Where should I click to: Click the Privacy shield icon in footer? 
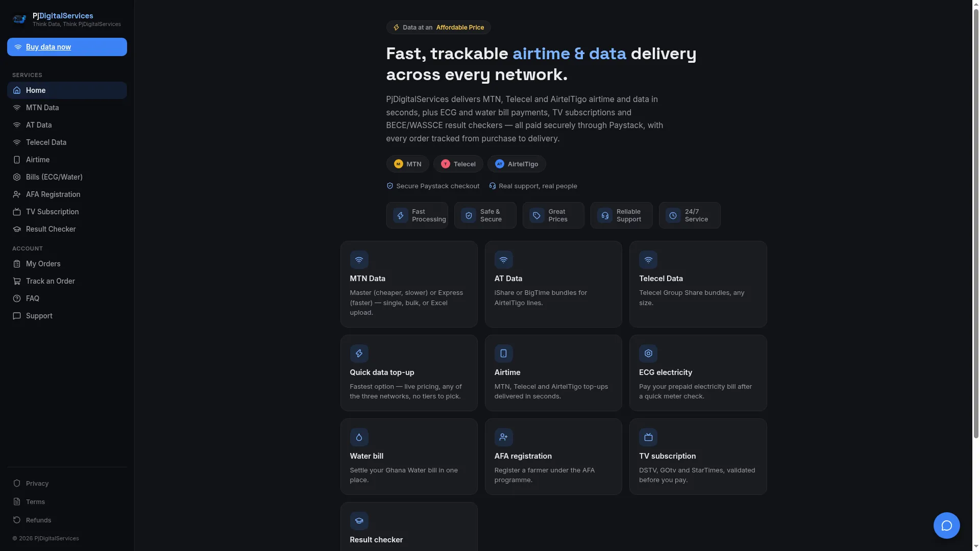point(17,483)
